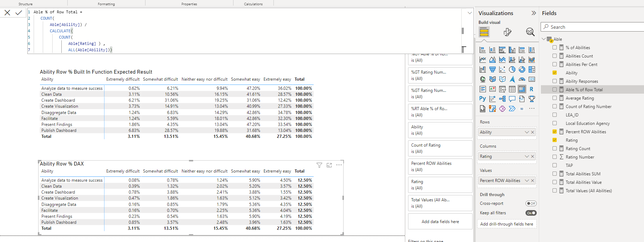Choose the slicer visual
The image size is (644, 242).
click(502, 89)
